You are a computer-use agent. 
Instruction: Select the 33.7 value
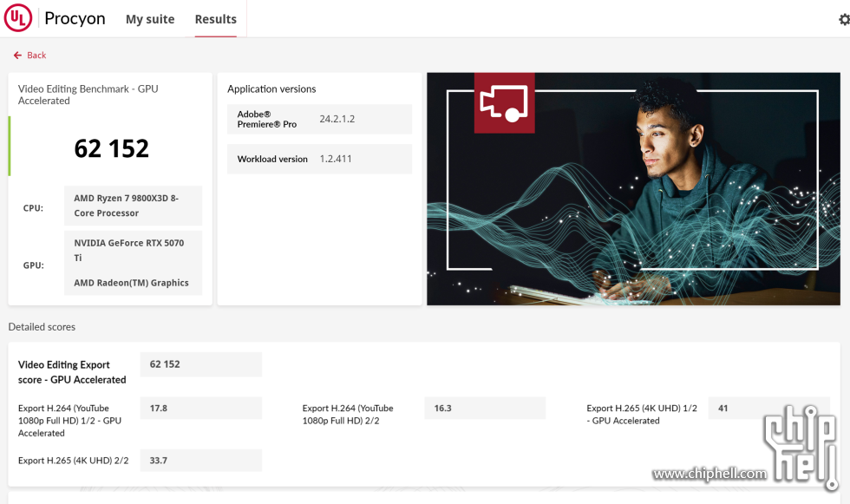click(158, 461)
